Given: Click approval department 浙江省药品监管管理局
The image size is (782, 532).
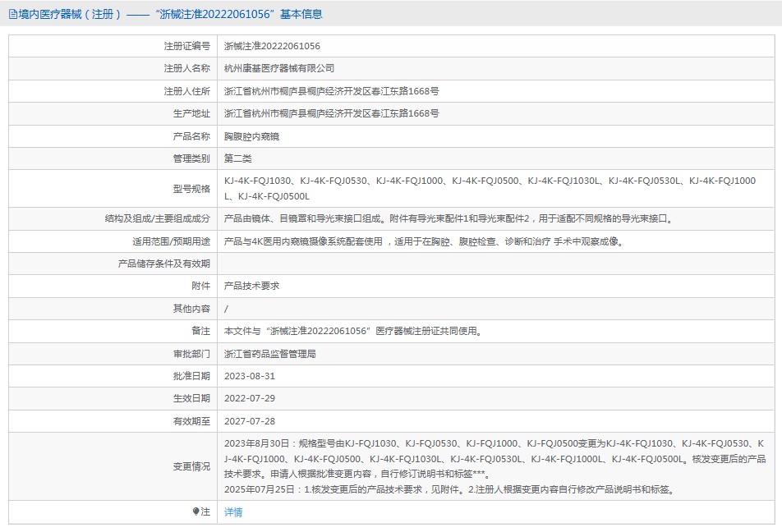Looking at the screenshot, I should tap(270, 354).
